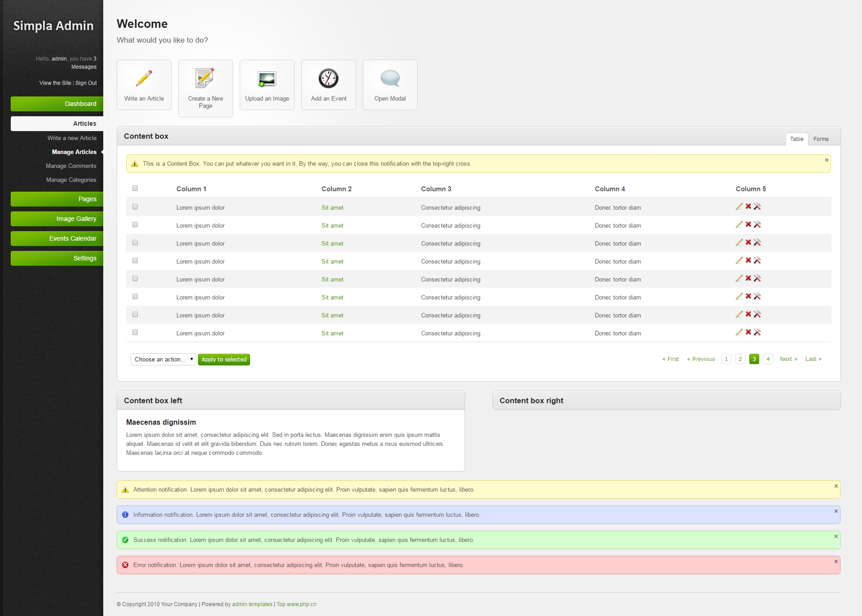
Task: Click the red delete cross in the fourth table row
Action: (748, 260)
